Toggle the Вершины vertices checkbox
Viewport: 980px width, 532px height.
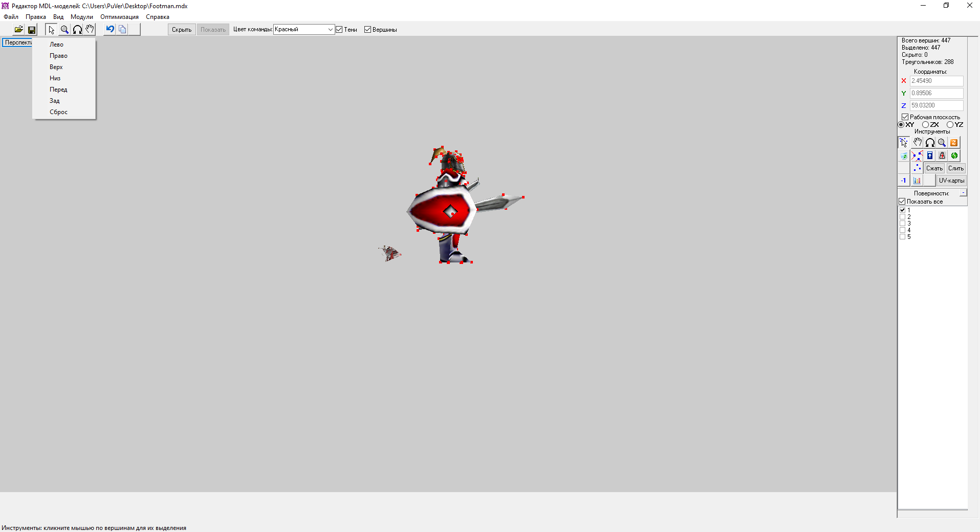(367, 30)
